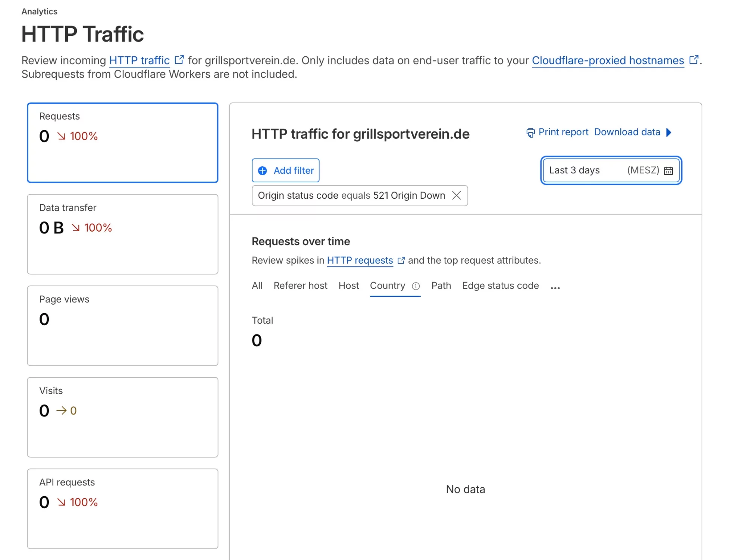Click the calendar icon in date range selector
The image size is (746, 560).
point(668,171)
